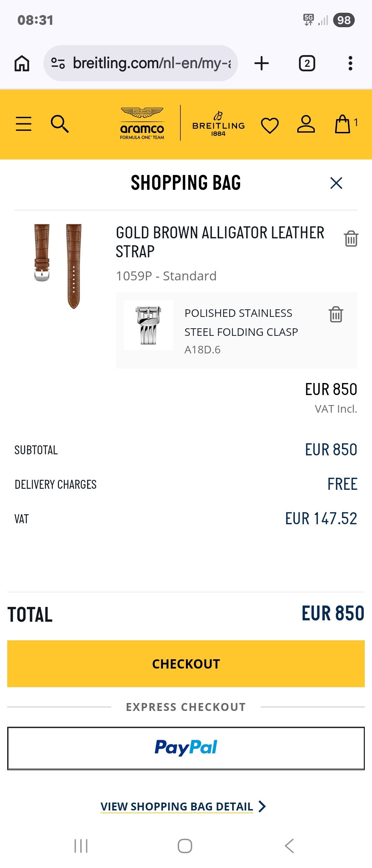Pay with PayPal express checkout
This screenshot has height=868, width=372.
click(x=186, y=748)
